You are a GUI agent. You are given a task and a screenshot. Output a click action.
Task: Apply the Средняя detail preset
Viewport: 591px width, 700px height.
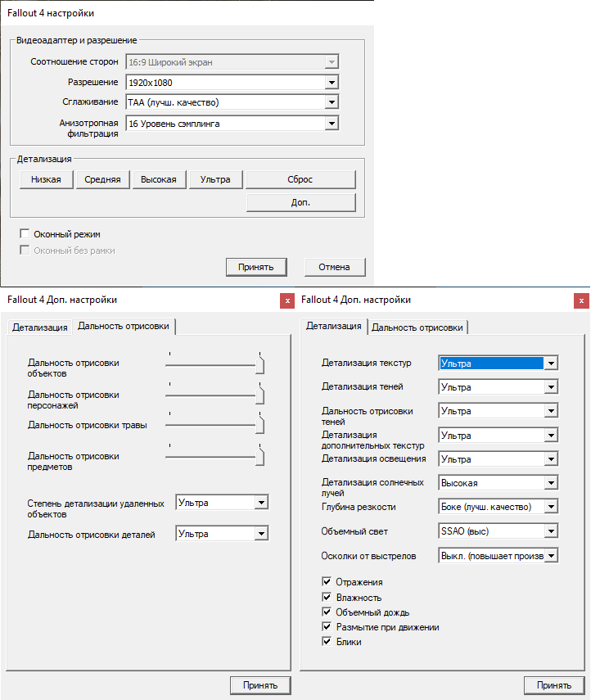[x=102, y=179]
